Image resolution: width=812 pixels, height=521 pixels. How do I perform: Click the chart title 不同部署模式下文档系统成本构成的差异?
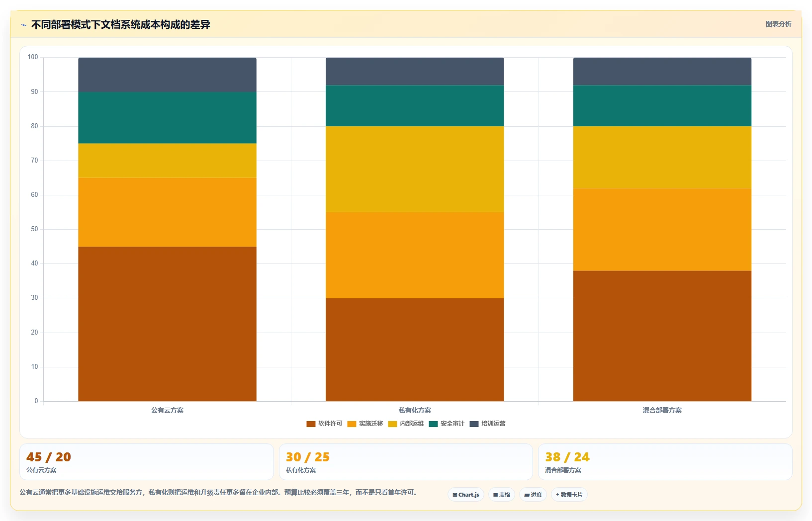[121, 24]
